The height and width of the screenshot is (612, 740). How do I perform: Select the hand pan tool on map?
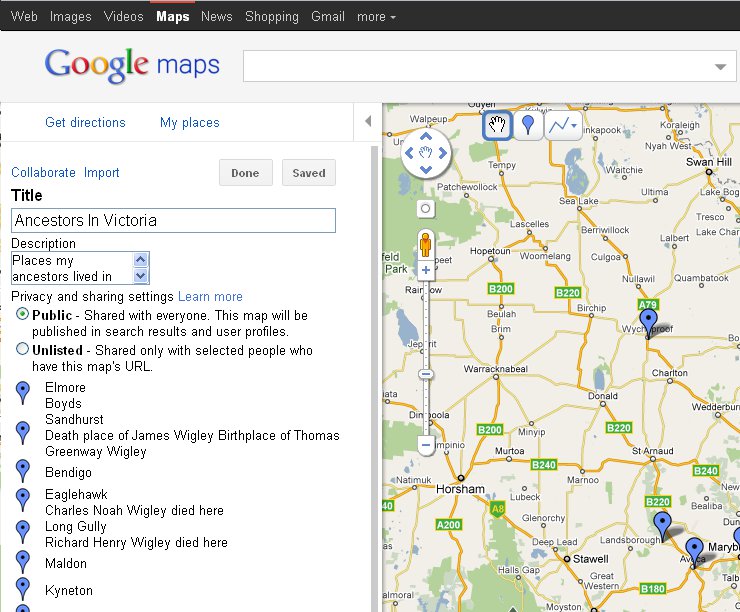(496, 126)
